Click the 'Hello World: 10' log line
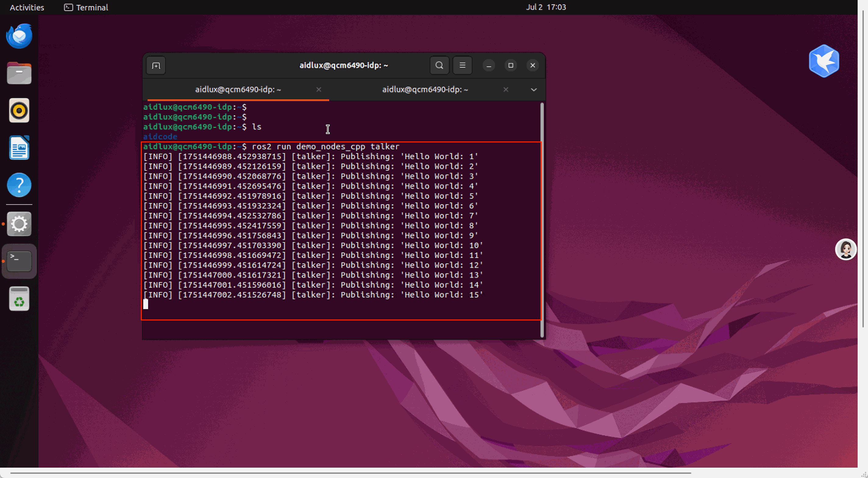This screenshot has width=868, height=478. tap(313, 245)
